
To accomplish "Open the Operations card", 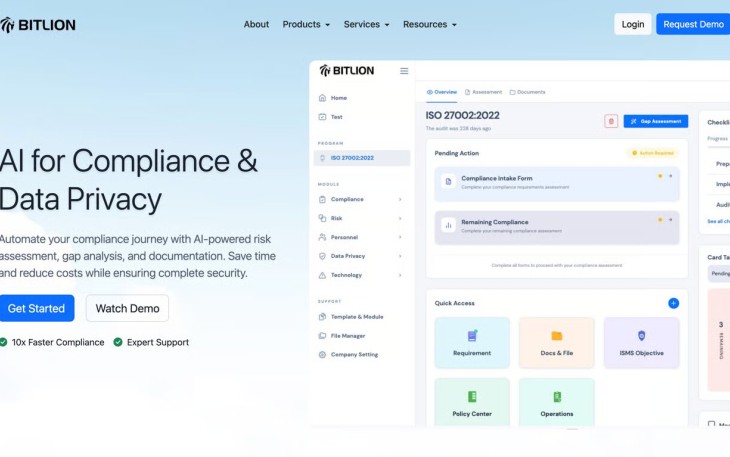I will 556,403.
